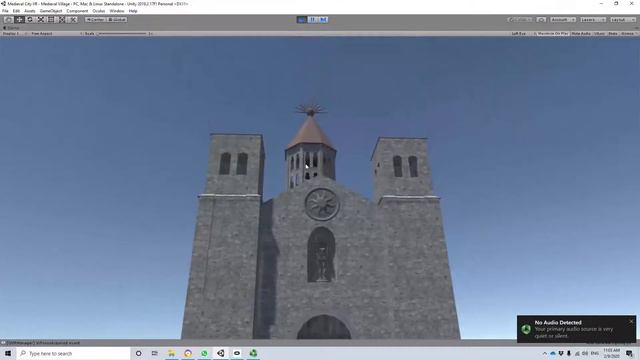Open the Layers dropdown

(593, 20)
